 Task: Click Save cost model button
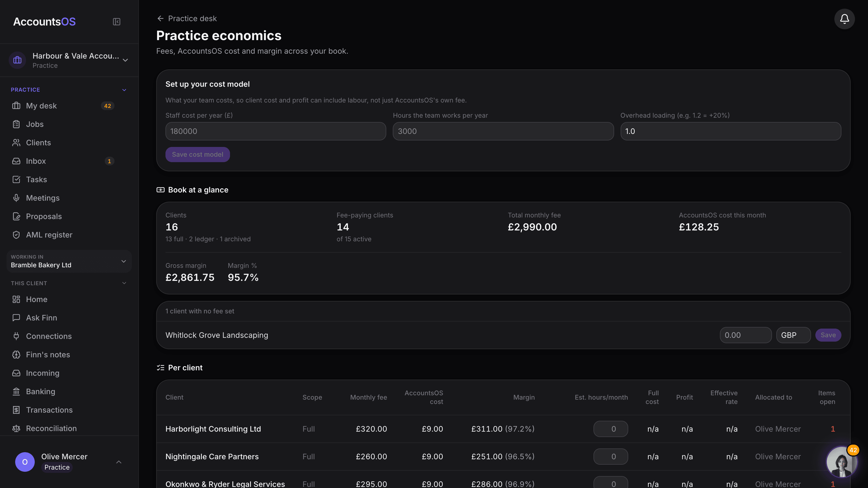pos(197,155)
